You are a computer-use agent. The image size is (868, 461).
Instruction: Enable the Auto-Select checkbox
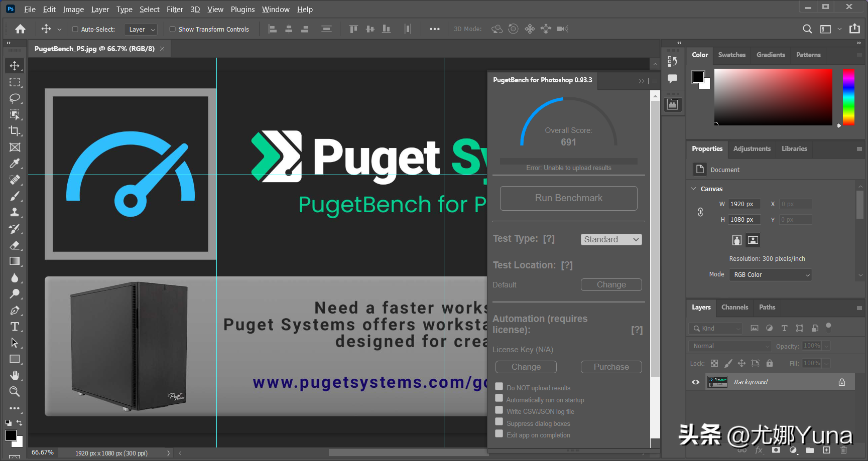tap(75, 29)
